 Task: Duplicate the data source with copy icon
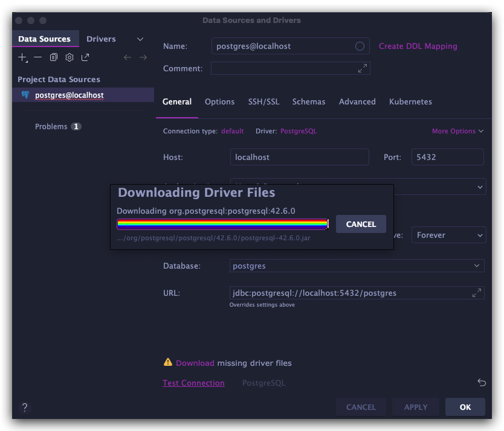point(53,57)
